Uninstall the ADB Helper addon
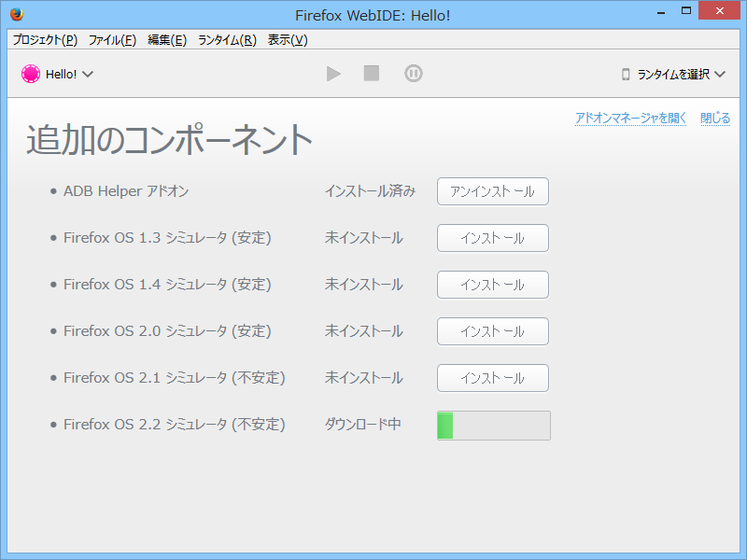Screen dimensions: 747x560 492,191
